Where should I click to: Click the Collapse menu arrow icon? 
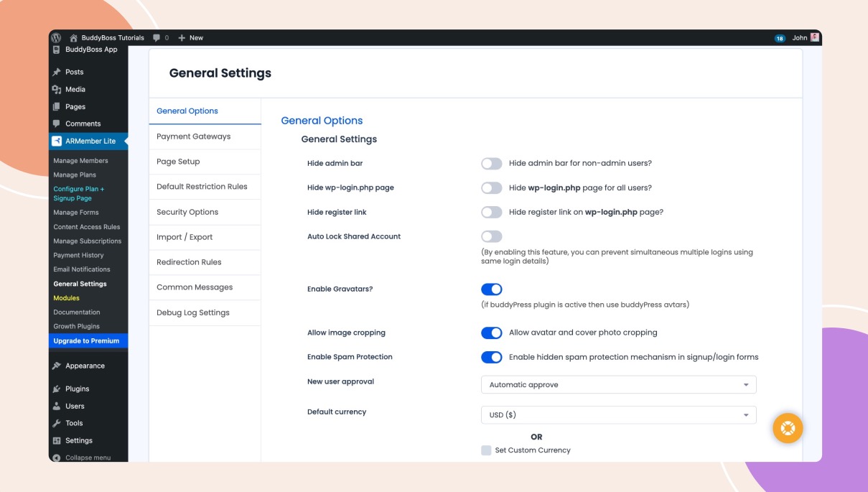(x=57, y=458)
